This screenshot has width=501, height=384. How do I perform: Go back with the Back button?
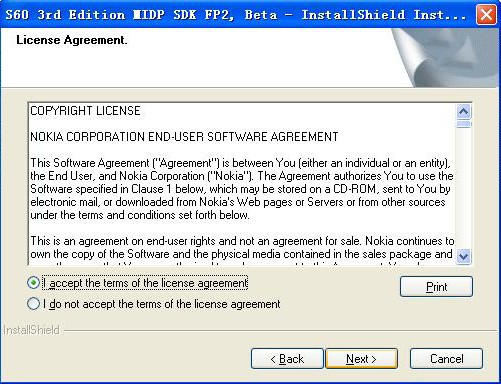(x=287, y=359)
